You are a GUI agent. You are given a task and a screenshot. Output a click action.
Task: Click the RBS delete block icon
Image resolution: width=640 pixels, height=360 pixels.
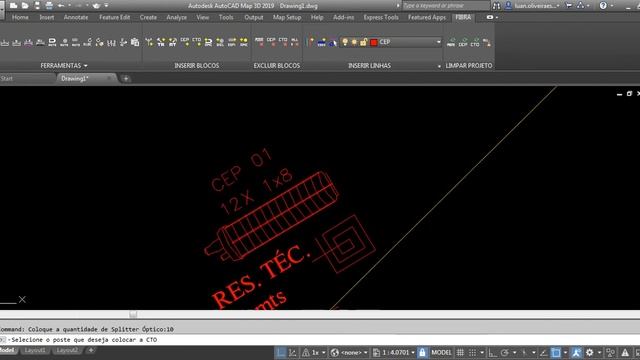pyautogui.click(x=259, y=42)
